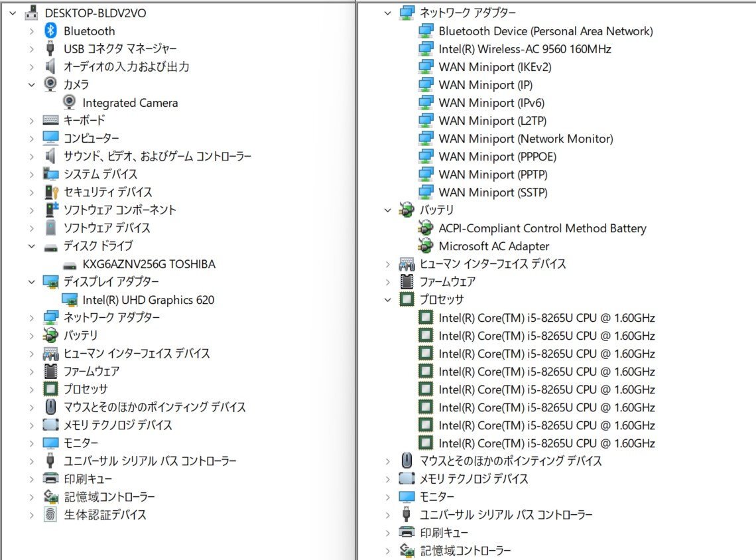Select WAN Miniport (Network Monitor) entry
This screenshot has width=756, height=560.
(525, 139)
